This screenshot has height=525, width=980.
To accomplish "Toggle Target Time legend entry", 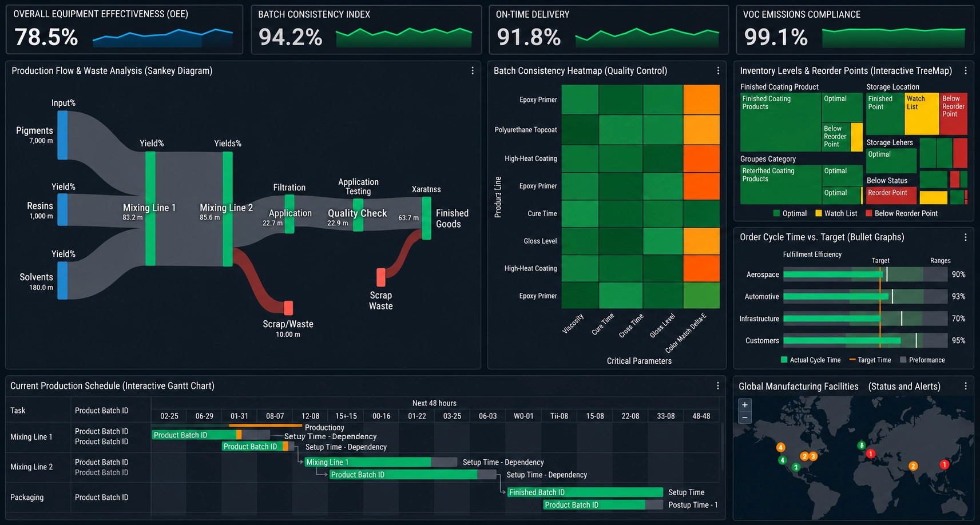I will (x=870, y=360).
